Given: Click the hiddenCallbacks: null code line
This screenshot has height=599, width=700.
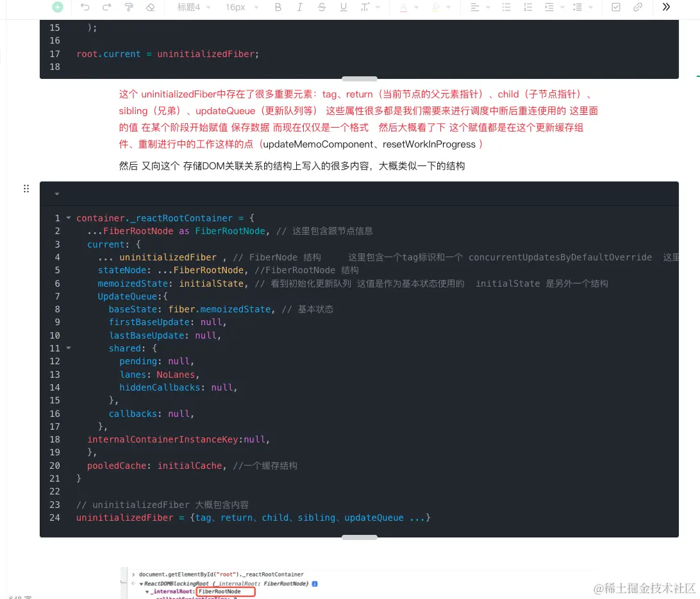Looking at the screenshot, I should point(178,388).
